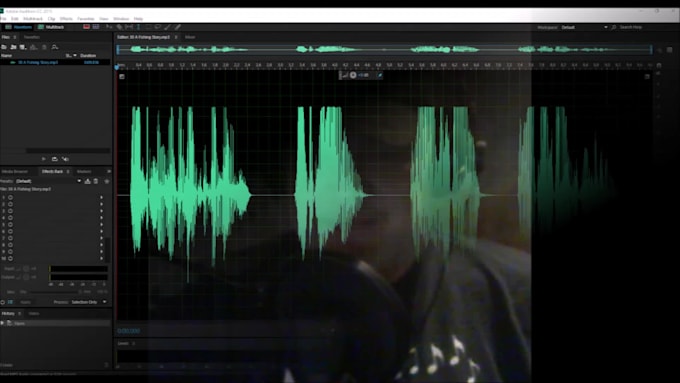
Task: Toggle power for effect slot 6
Action: click(10, 231)
